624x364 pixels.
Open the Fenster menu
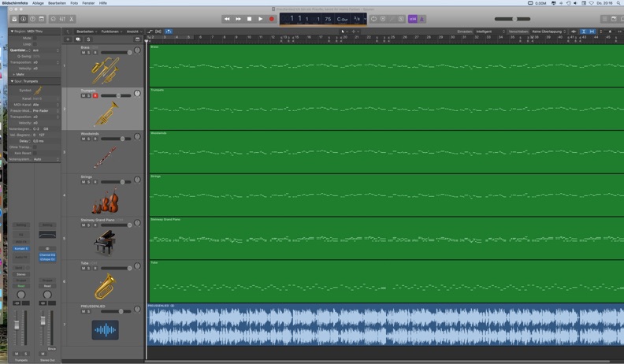point(88,3)
